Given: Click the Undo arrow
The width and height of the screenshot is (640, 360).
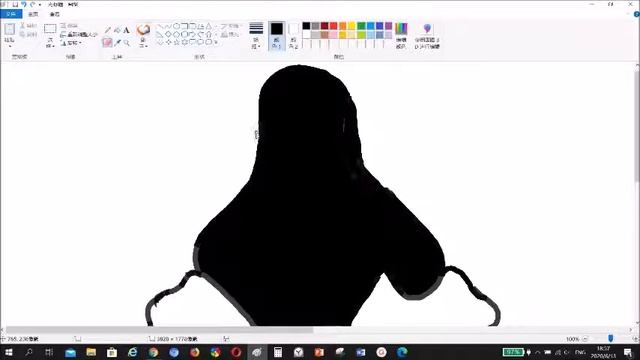Looking at the screenshot, I should coord(24,4).
